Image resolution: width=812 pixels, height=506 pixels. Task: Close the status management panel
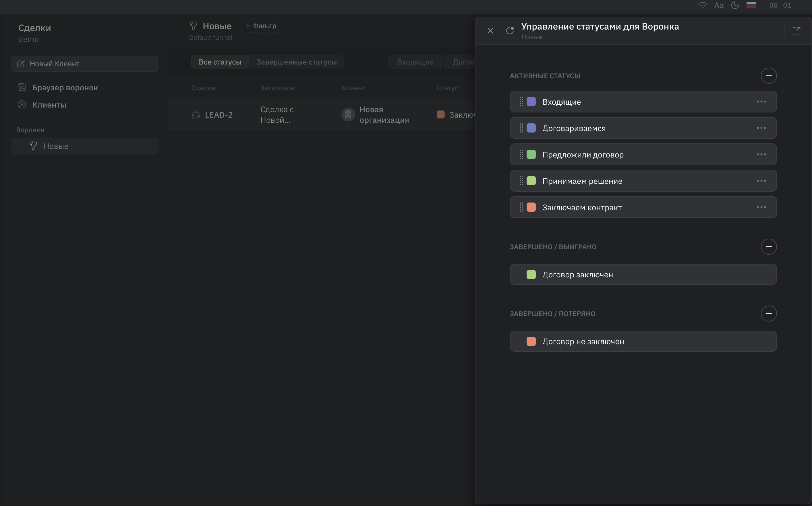click(x=490, y=31)
